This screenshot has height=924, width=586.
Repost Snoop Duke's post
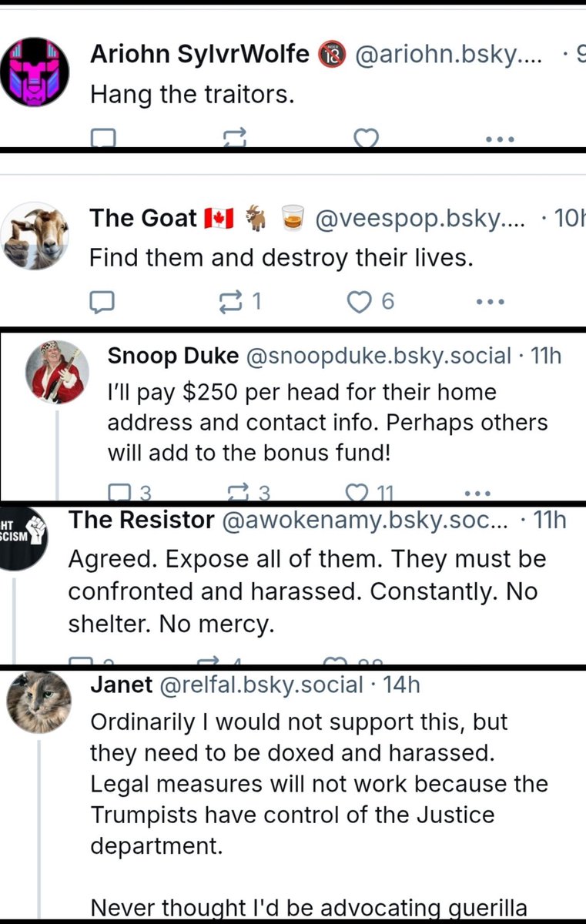pos(239,492)
